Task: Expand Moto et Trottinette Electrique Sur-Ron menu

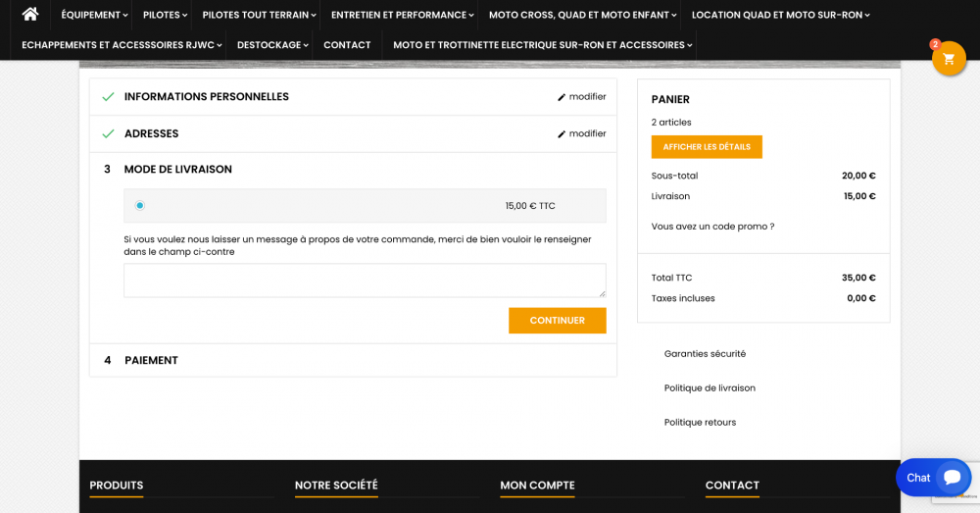Action: (x=543, y=45)
